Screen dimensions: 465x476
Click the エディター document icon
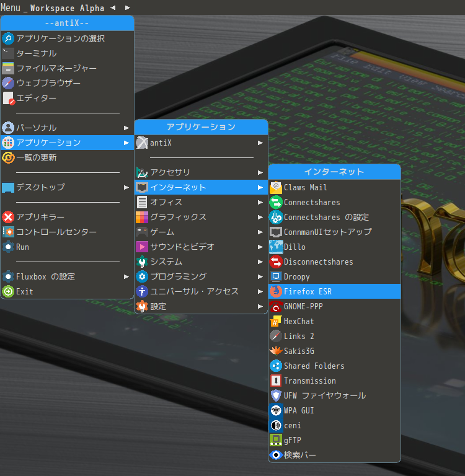click(8, 98)
